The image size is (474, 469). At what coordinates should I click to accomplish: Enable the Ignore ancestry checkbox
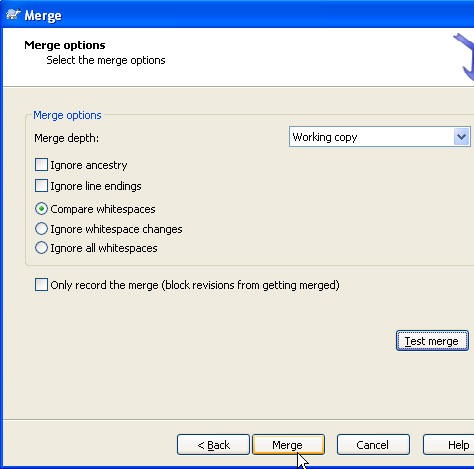41,165
